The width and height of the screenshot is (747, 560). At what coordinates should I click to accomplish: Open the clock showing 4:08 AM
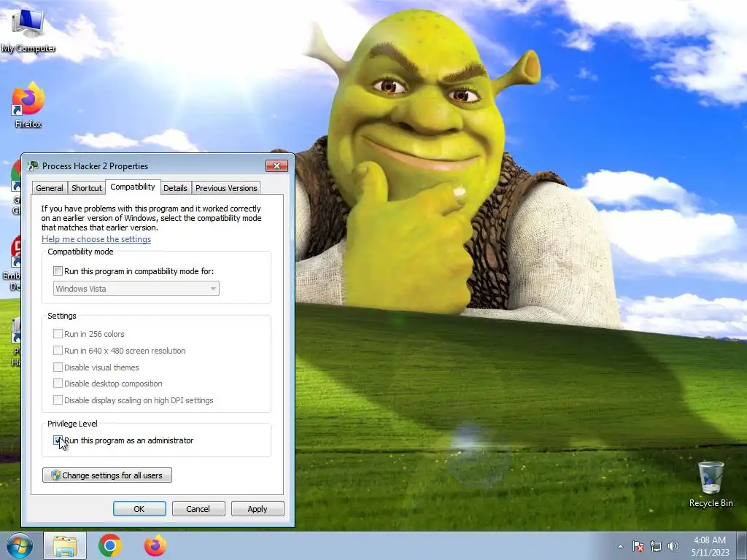710,545
